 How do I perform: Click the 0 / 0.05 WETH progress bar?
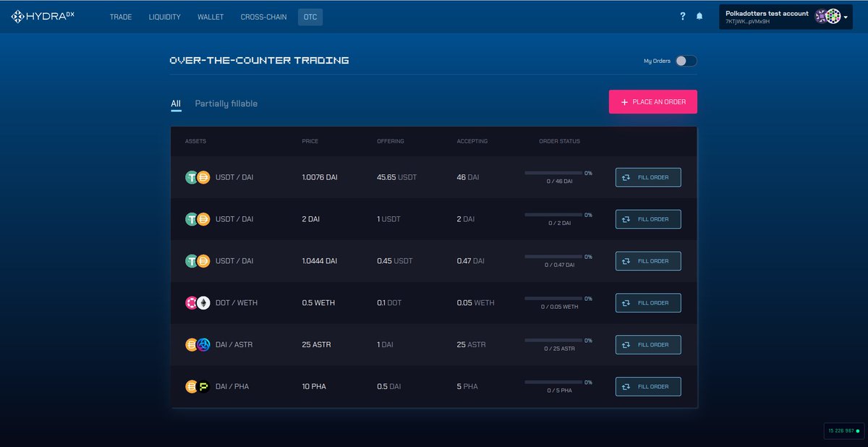tap(553, 299)
